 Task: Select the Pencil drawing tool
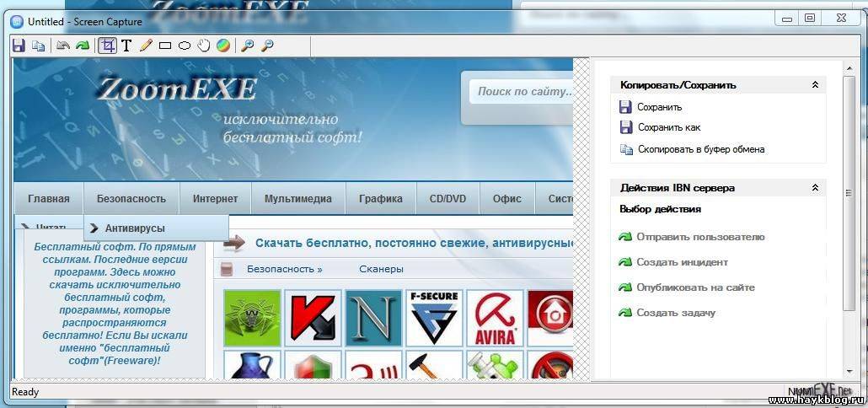tap(146, 46)
